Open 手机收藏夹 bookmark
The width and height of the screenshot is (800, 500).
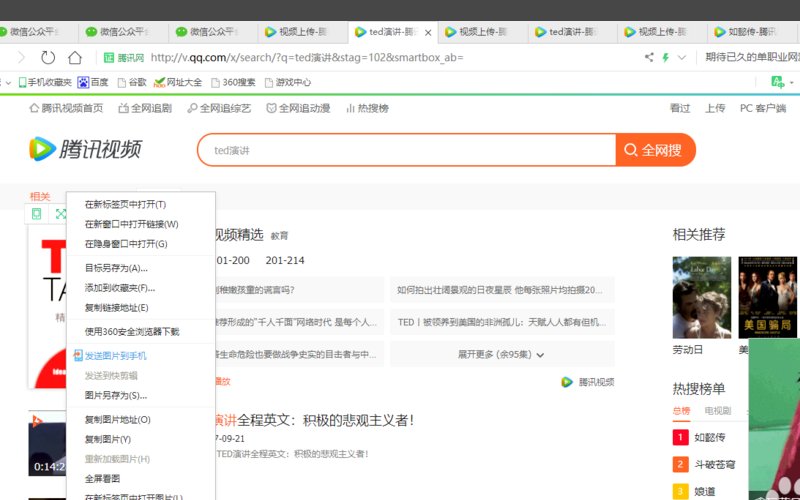[x=45, y=82]
